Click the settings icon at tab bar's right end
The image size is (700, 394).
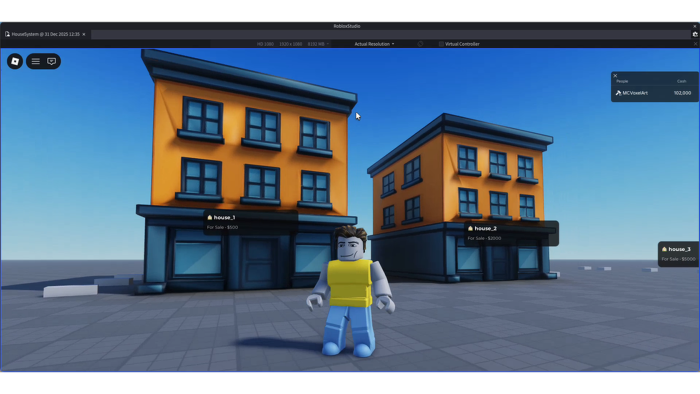tap(695, 34)
